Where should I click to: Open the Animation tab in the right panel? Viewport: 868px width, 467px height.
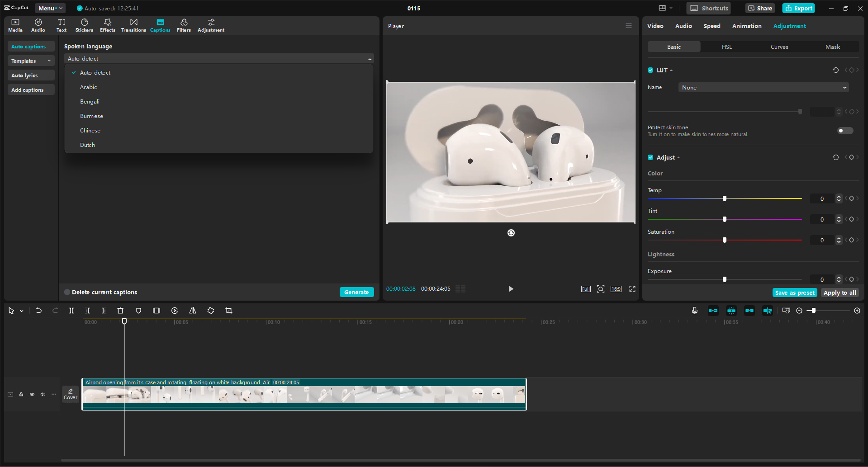[746, 26]
